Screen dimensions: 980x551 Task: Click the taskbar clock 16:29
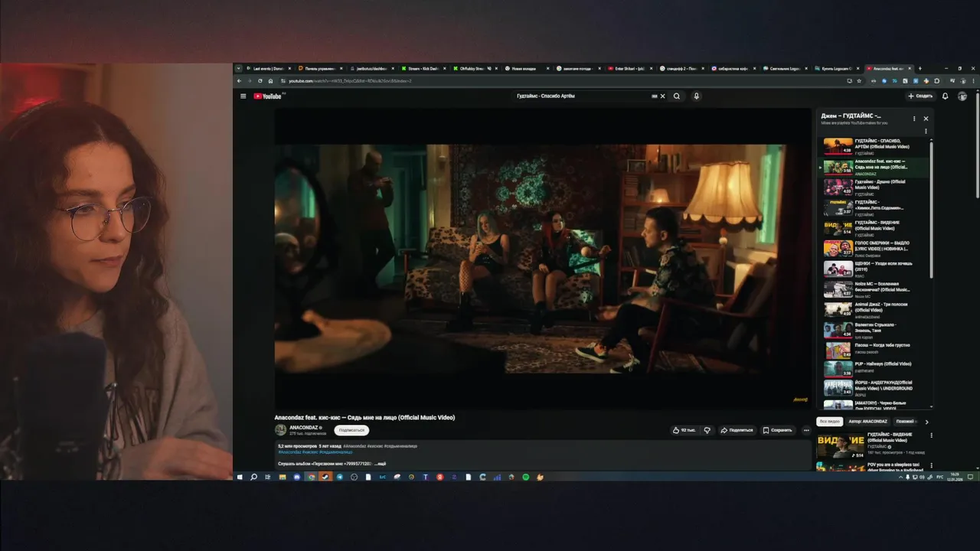click(954, 476)
